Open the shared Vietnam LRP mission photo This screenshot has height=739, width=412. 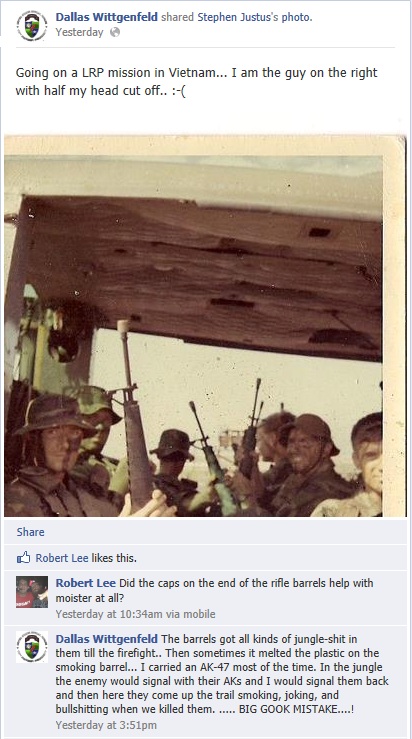[205, 326]
